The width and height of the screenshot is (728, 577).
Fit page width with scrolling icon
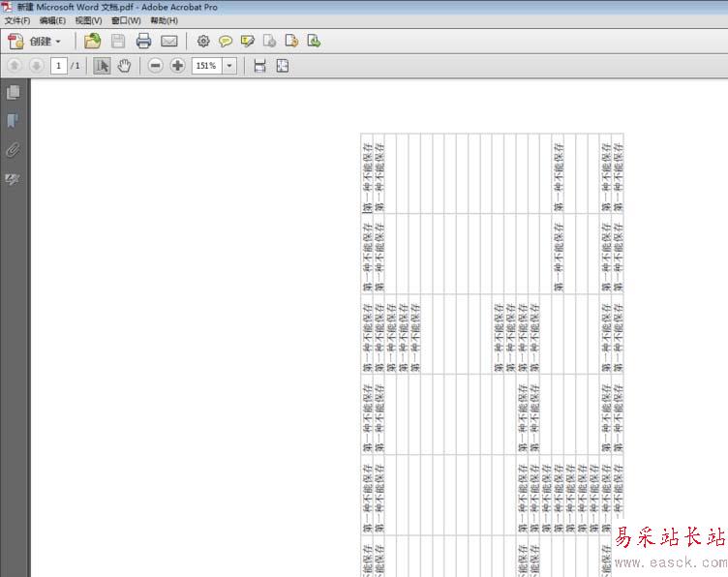point(260,66)
